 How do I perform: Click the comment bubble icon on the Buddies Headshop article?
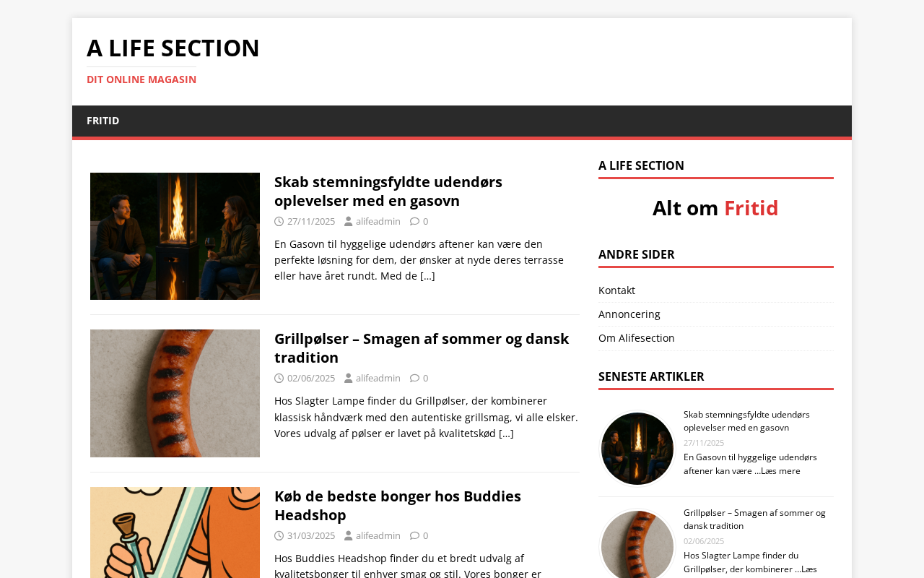click(414, 536)
